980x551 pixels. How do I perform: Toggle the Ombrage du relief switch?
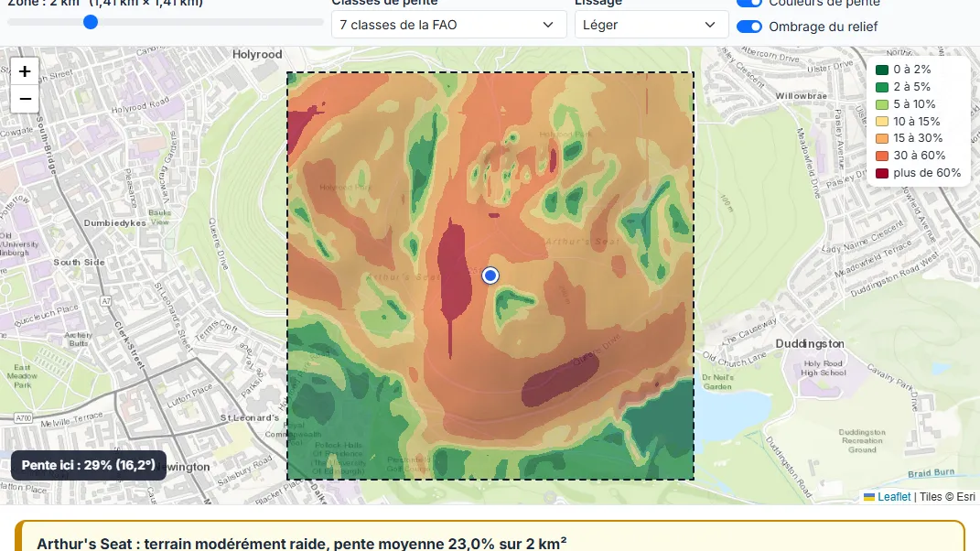(748, 27)
